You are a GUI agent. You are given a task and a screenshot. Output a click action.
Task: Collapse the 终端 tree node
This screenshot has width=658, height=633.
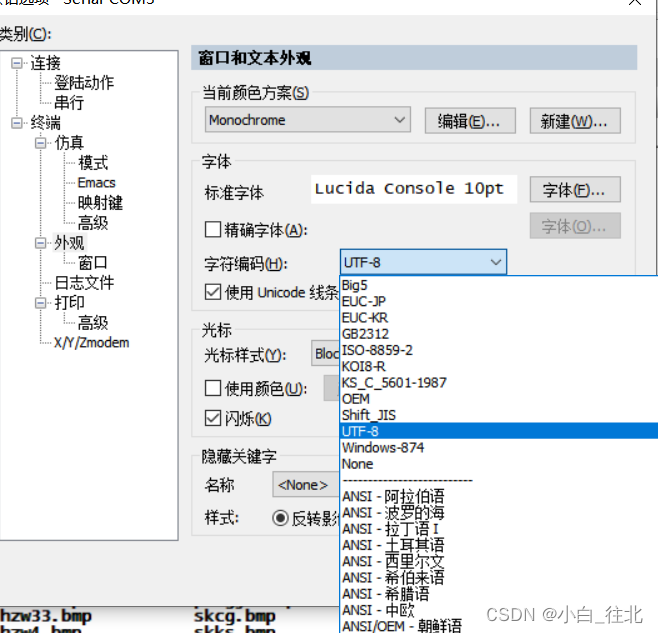(17, 123)
